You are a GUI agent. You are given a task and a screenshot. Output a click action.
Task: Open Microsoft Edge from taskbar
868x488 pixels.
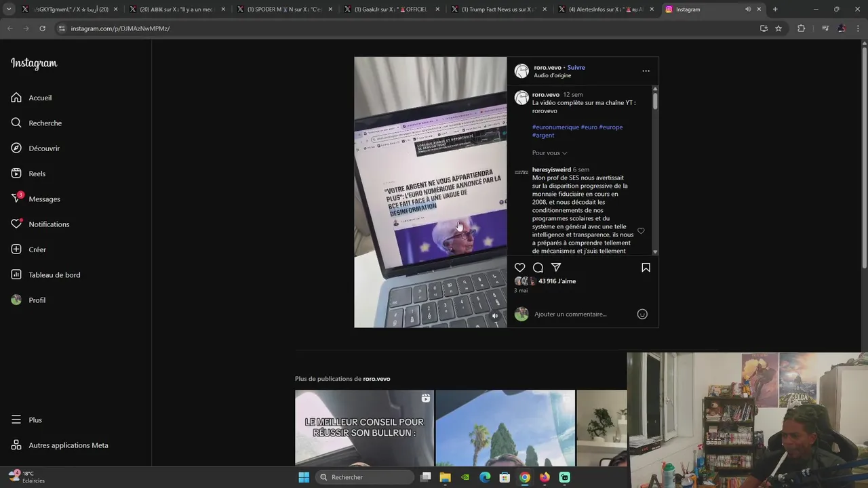pos(485,477)
